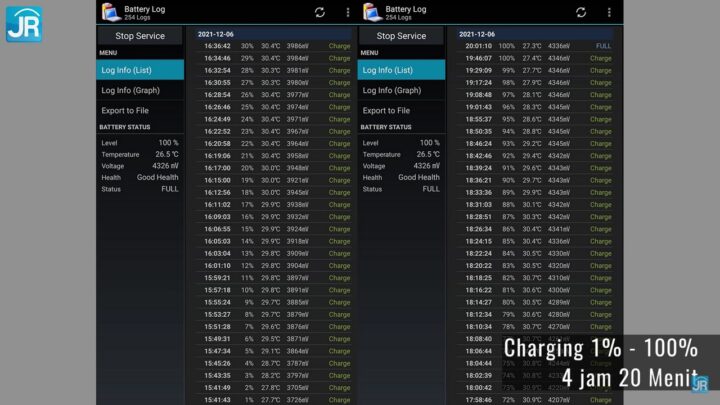Tap refresh icon in right Battery Log

[x=581, y=12]
